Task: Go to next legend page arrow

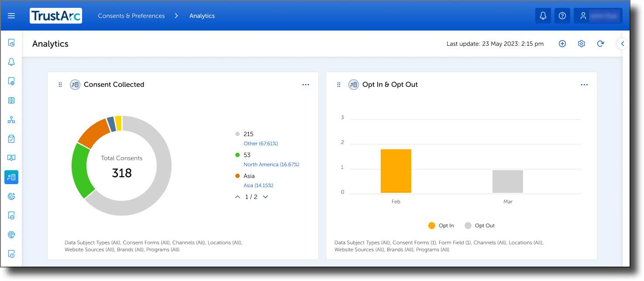Action: tap(265, 197)
